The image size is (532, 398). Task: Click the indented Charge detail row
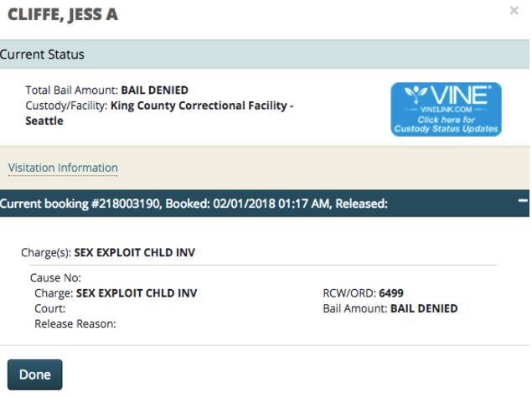pos(116,293)
